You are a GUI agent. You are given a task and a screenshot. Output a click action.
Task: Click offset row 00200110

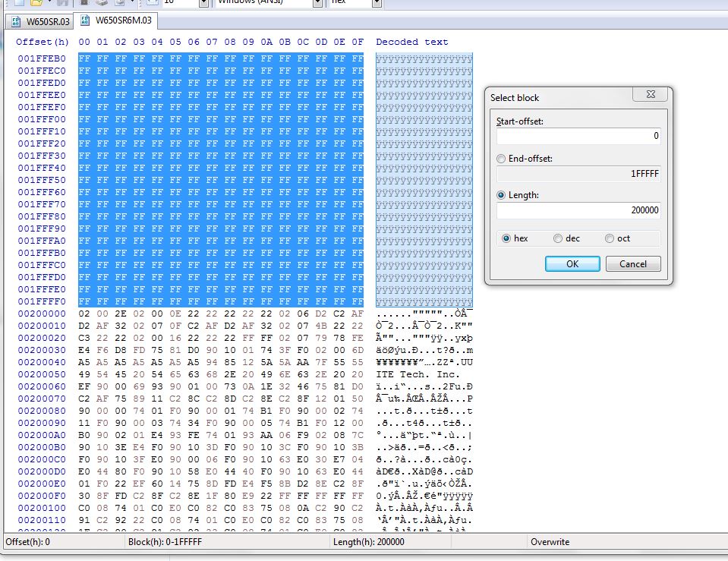pos(42,520)
